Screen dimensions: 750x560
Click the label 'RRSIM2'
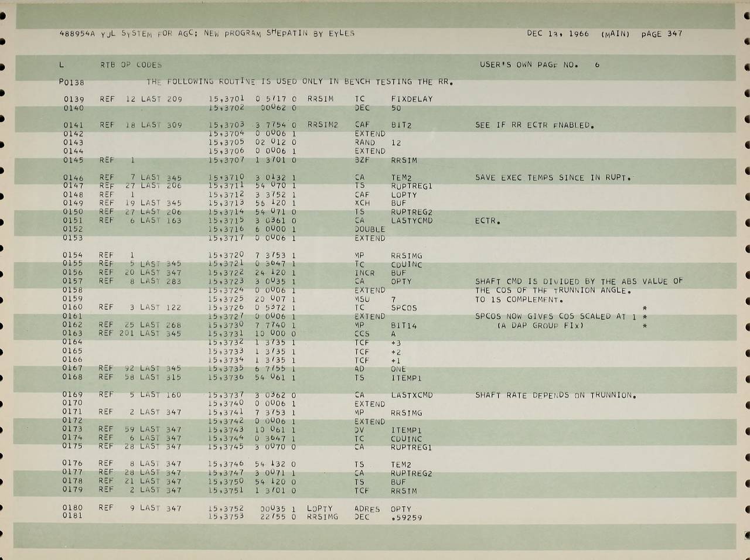tap(322, 125)
